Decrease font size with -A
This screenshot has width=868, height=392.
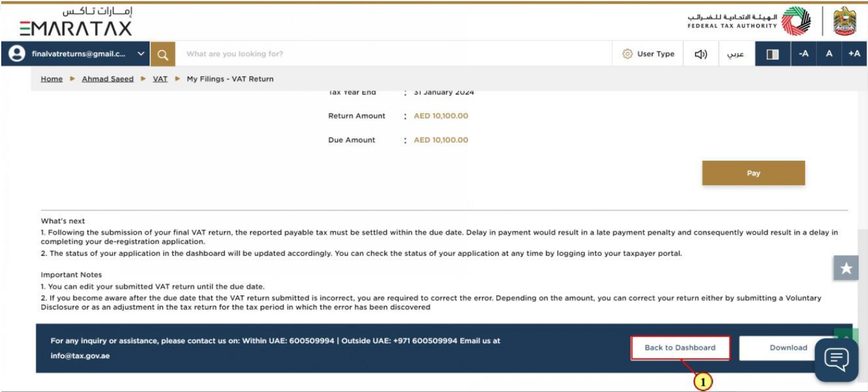point(803,54)
